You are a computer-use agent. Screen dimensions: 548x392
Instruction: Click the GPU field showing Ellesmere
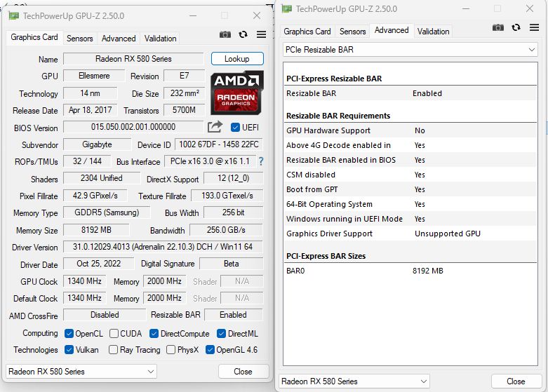pos(94,76)
